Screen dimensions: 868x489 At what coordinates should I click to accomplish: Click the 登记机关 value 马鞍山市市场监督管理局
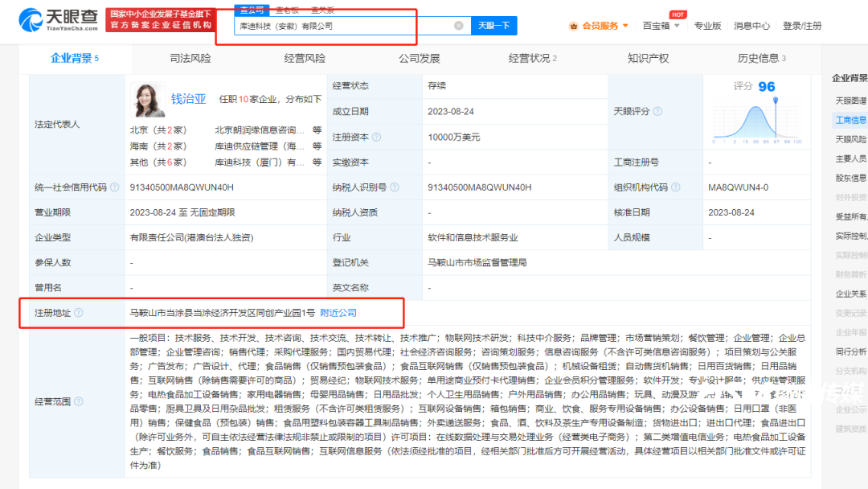pos(477,262)
